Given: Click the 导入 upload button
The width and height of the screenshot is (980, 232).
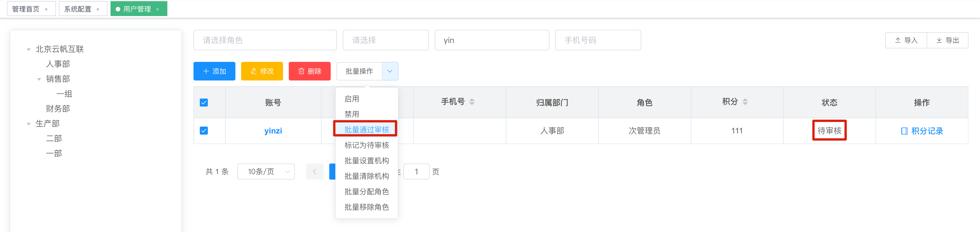Looking at the screenshot, I should coord(906,40).
